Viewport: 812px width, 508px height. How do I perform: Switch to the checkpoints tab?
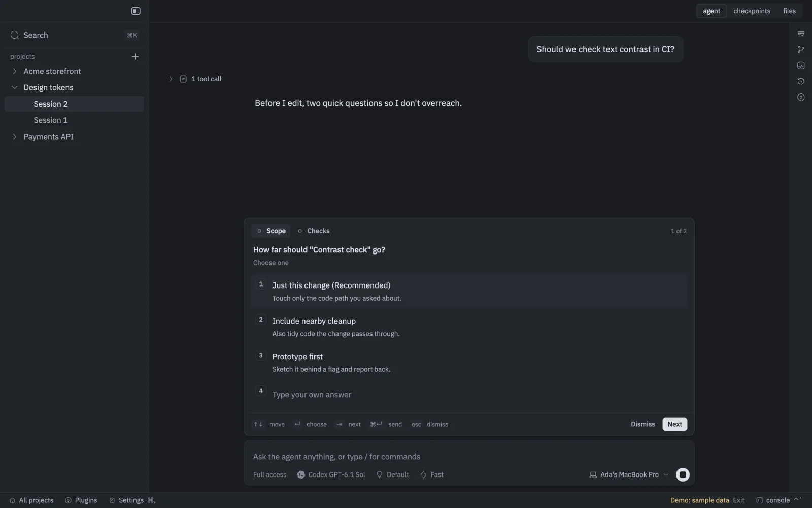(752, 11)
